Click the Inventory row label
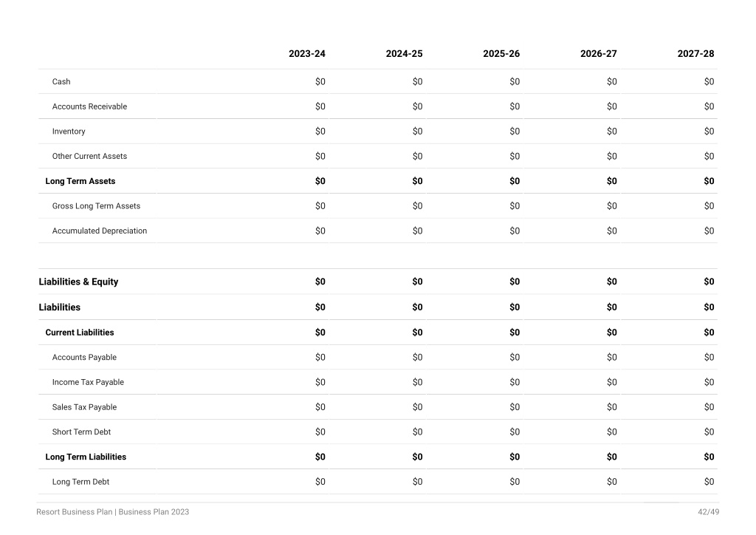 (x=69, y=132)
